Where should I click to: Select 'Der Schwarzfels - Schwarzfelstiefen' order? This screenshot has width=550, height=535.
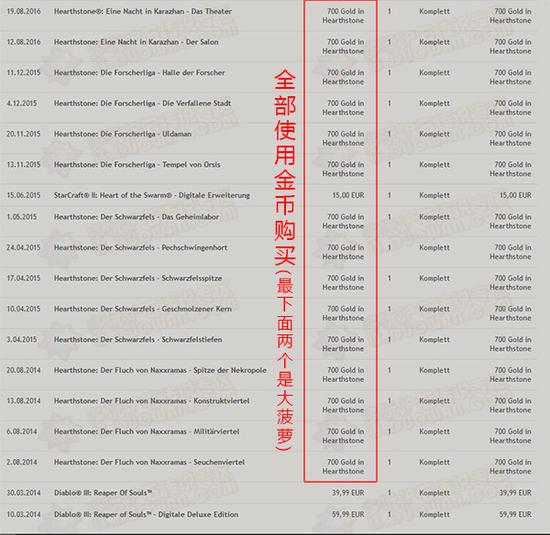[138, 340]
